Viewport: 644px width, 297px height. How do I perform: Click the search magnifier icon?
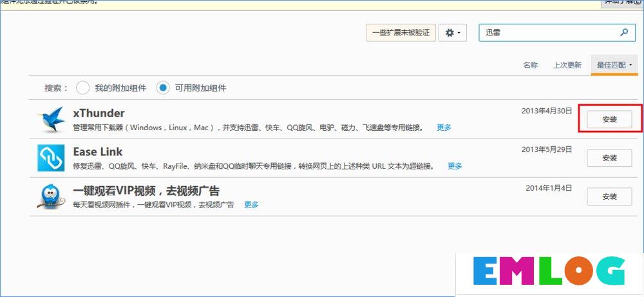click(x=624, y=32)
